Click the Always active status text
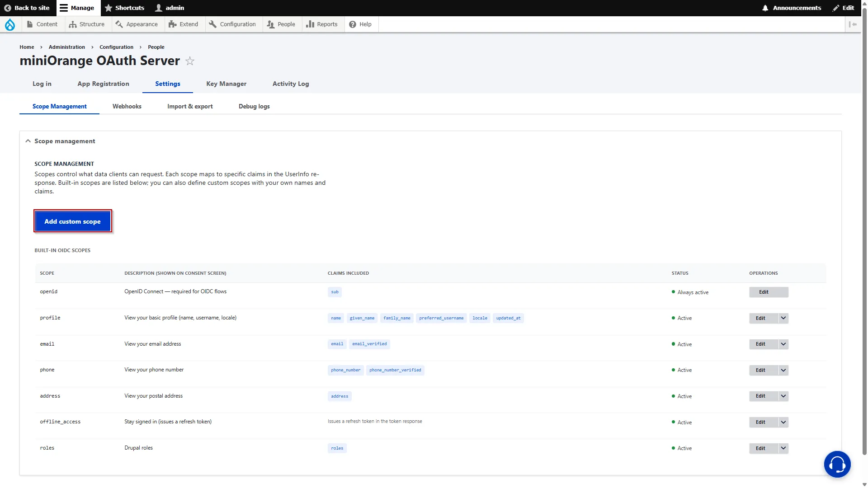The image size is (868, 488). (693, 292)
